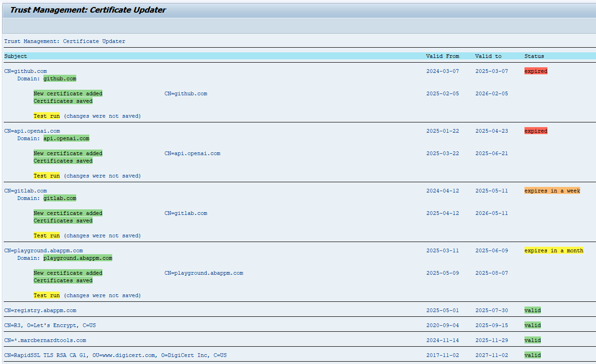Select the green github.com domain value

click(60, 79)
